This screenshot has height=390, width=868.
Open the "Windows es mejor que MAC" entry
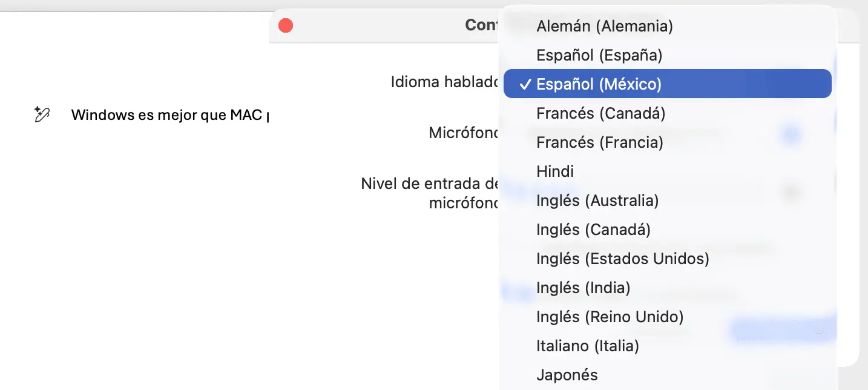tap(169, 115)
